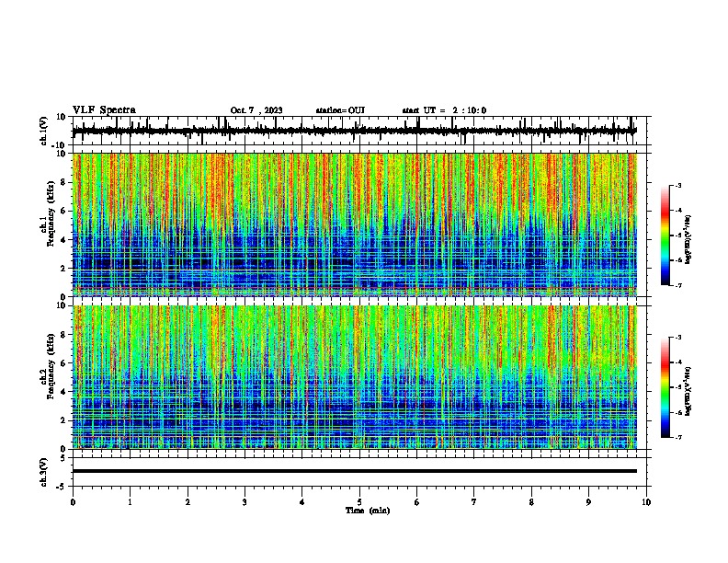Click the "8" tick on ch.2 frequency axis

(x=63, y=335)
